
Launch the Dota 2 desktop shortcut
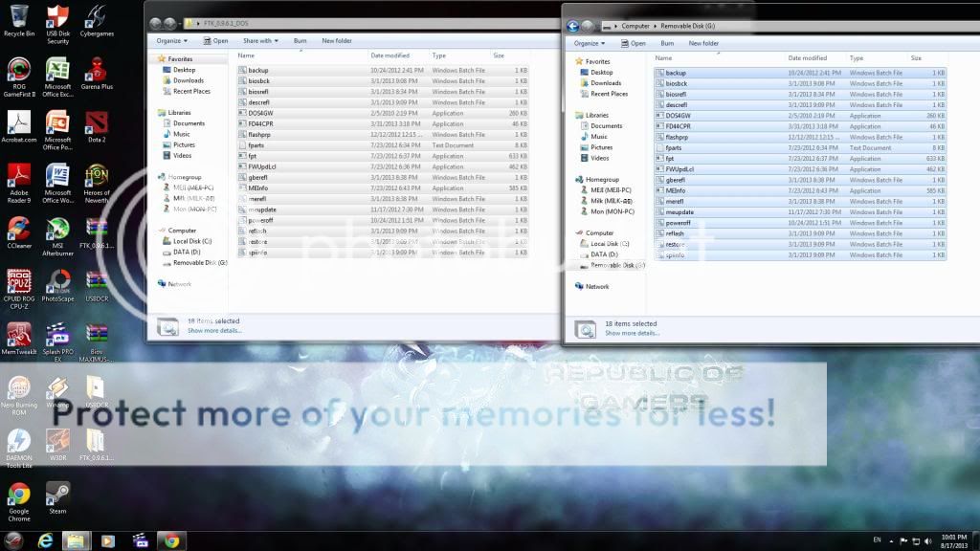pyautogui.click(x=97, y=122)
